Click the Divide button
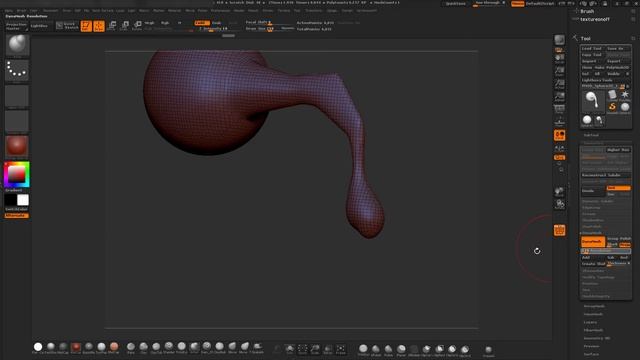This screenshot has height=360, width=640. 593,191
